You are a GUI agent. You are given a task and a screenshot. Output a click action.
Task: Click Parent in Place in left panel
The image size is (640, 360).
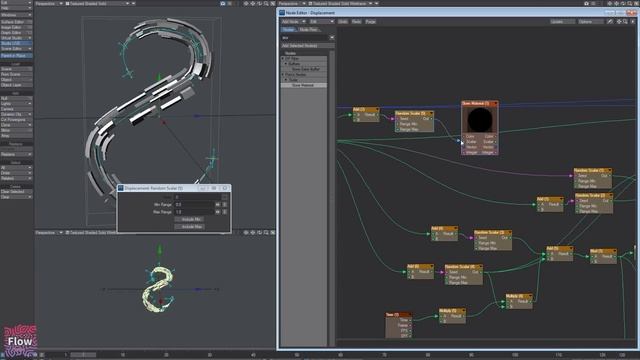click(x=16, y=56)
